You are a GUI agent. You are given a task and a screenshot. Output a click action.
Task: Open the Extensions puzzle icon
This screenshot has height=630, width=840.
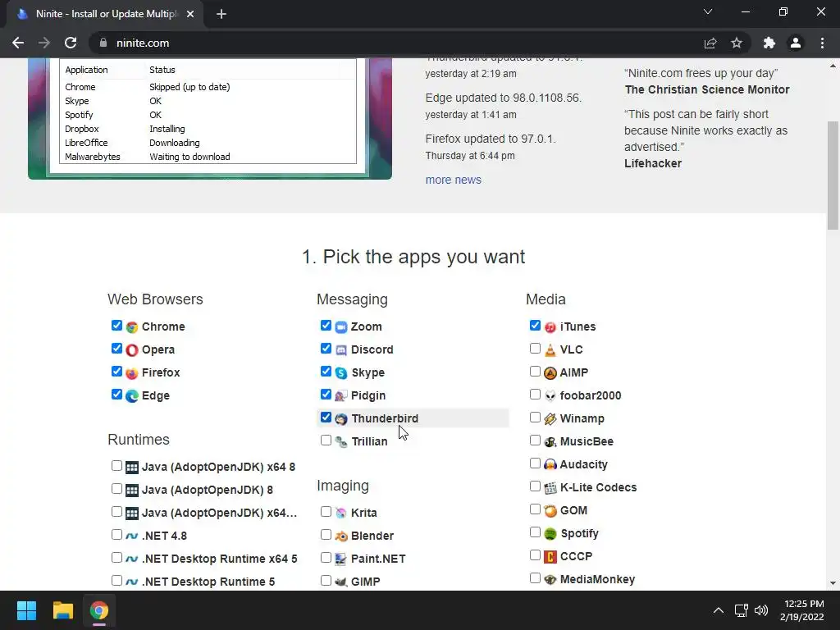769,43
